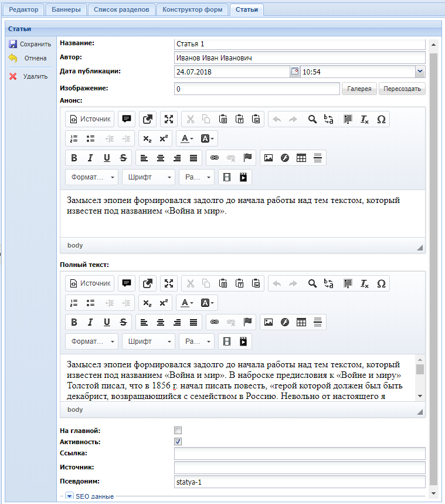The width and height of the screenshot is (445, 504).
Task: Click Select All icon in Анонс toolbar
Action: click(348, 119)
